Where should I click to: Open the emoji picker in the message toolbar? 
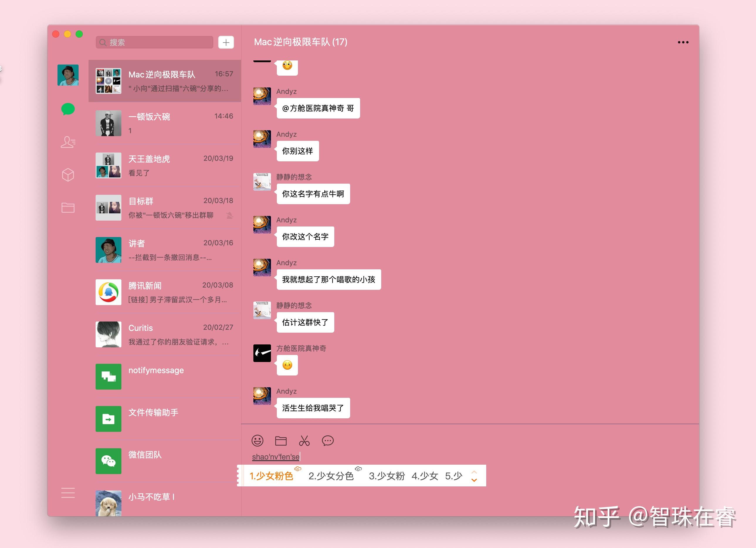point(258,441)
